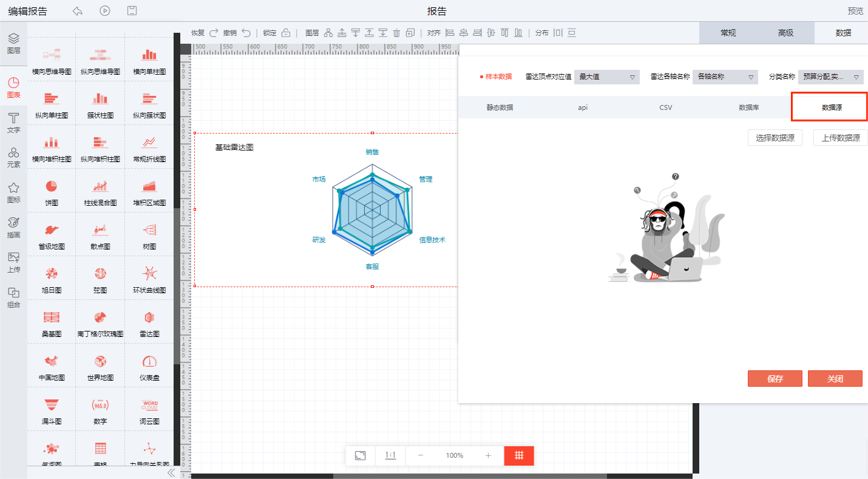Insert a 省级地图 province map
Viewport: 868px width, 479px height.
coord(52,235)
